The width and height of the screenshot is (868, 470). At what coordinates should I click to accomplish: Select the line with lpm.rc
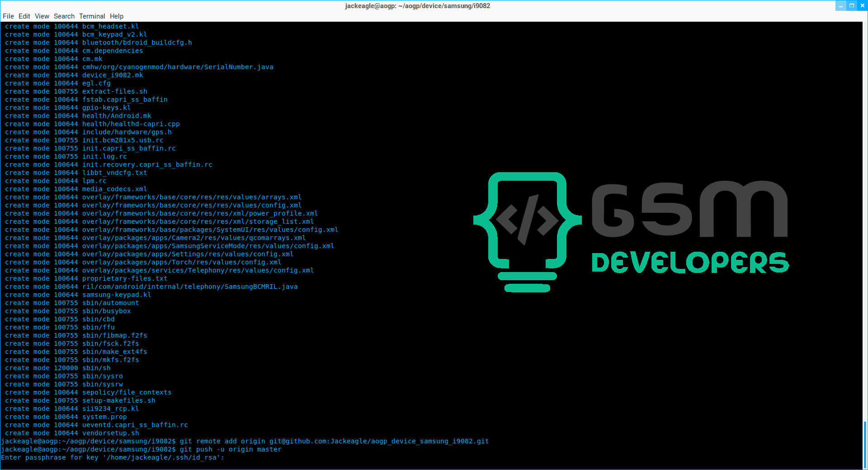point(56,181)
